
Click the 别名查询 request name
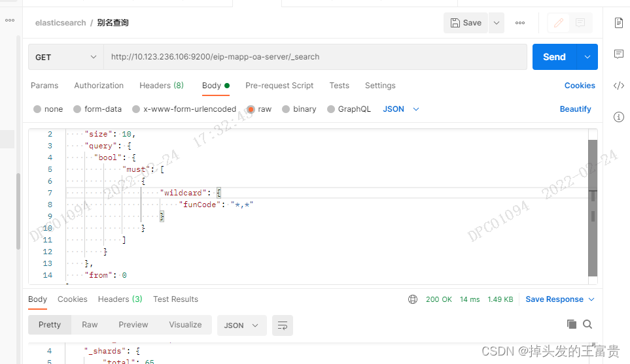click(x=113, y=23)
